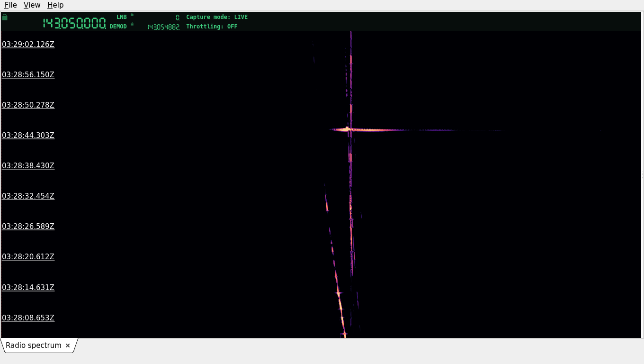Close the Radio spectrum tab

coord(68,346)
